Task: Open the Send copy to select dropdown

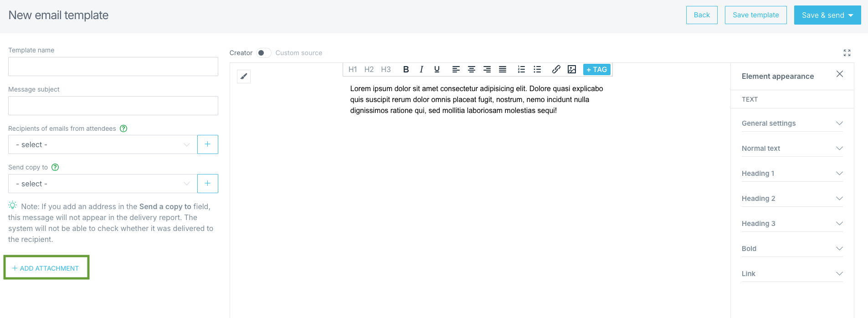Action: coord(103,184)
